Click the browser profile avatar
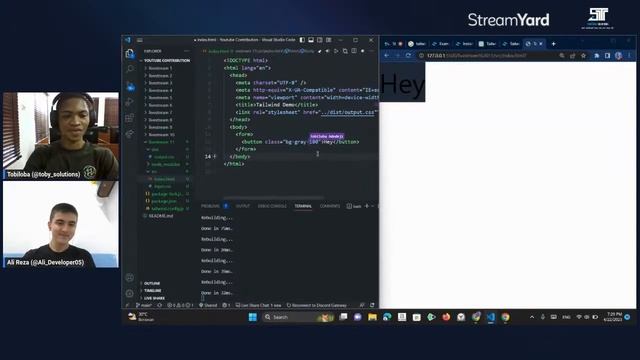The width and height of the screenshot is (640, 360). 618,56
